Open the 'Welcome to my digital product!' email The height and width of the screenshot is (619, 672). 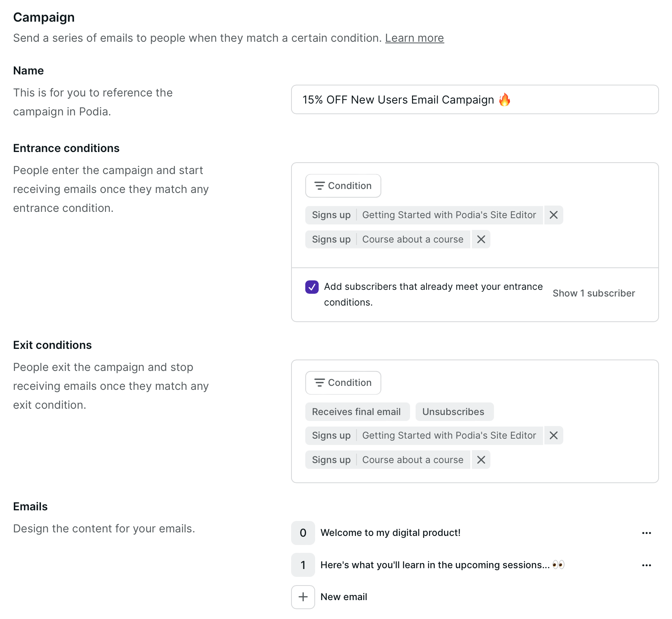(390, 533)
